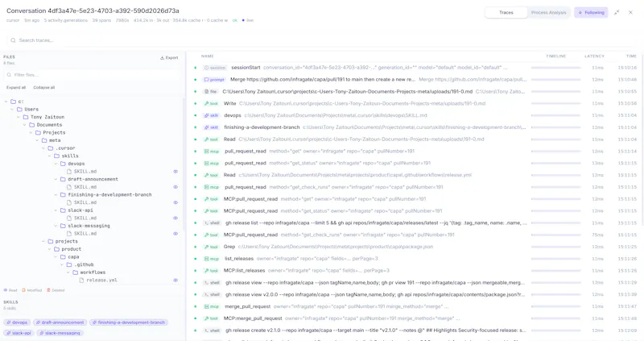Collapse the Projects folder

[31, 133]
